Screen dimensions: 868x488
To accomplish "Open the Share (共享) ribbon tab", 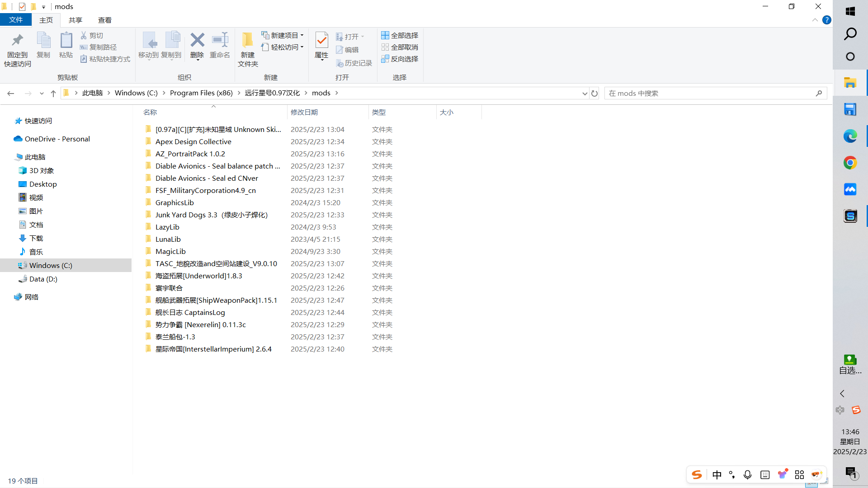I will point(75,20).
